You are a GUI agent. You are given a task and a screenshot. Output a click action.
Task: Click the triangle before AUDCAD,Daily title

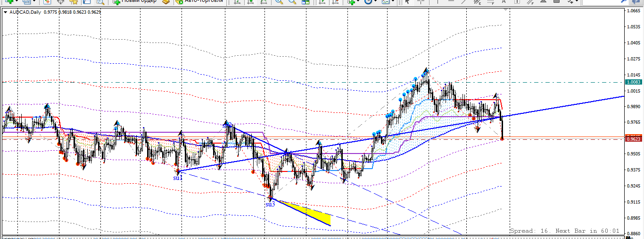pos(5,12)
